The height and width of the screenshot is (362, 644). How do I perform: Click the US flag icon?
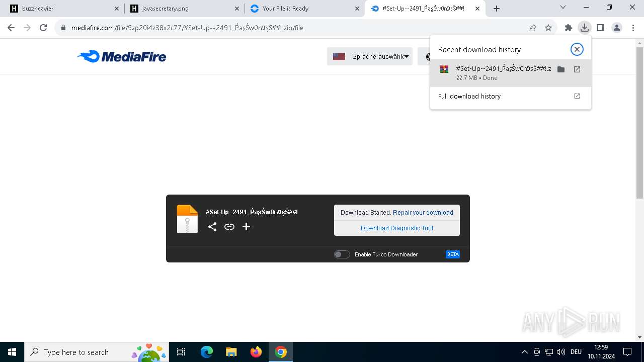tap(339, 57)
